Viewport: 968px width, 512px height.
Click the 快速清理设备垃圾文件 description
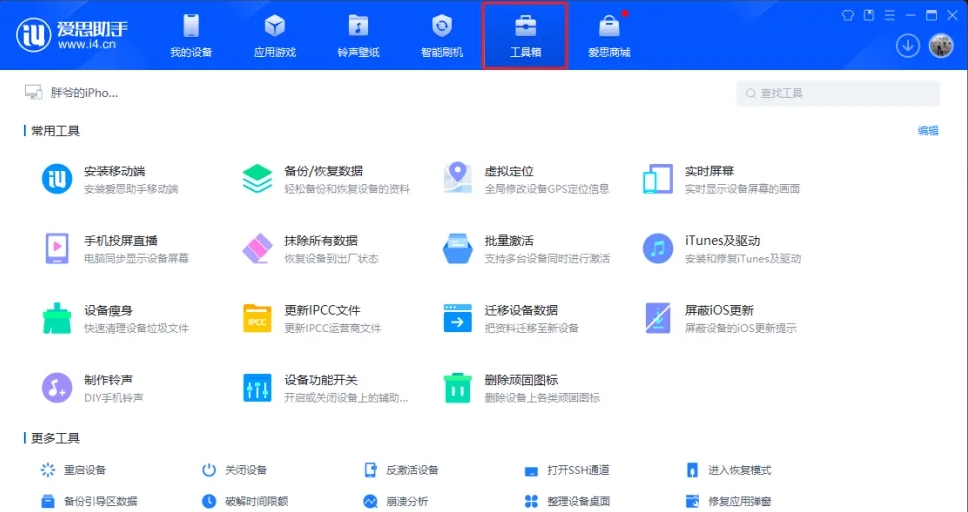point(136,328)
